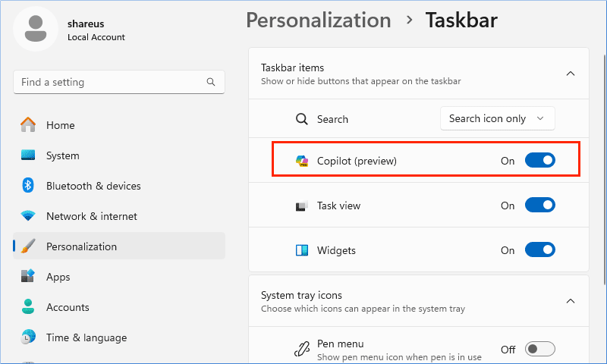Click the Apps icon in sidebar
Screen dimensions: 607x364
pos(28,276)
